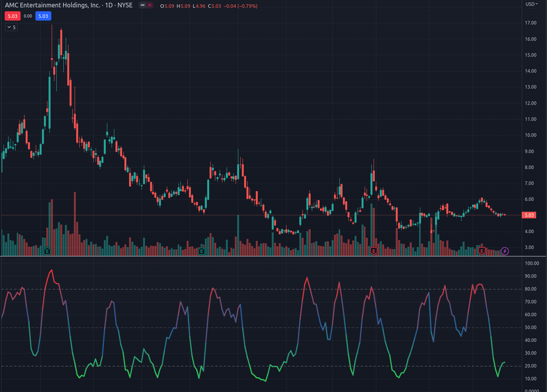
Task: Click 90.00 on the oscillator axis
Action: click(531, 276)
